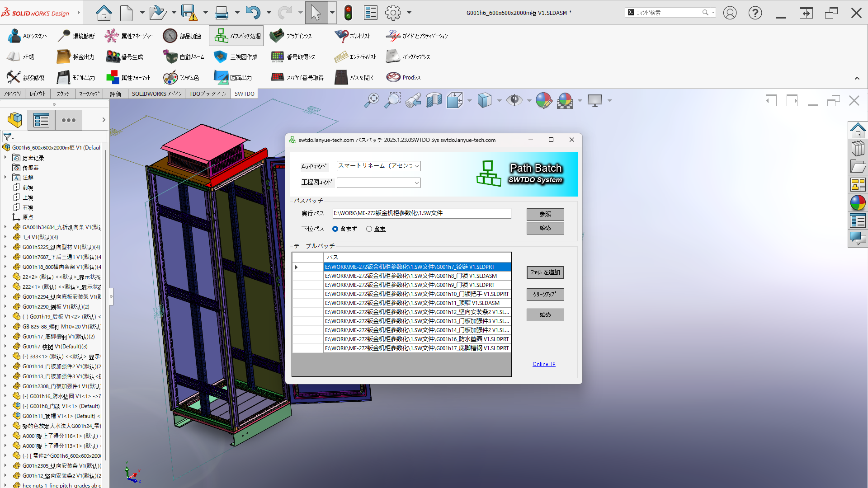Switch to the SWTDO tab

click(x=244, y=94)
